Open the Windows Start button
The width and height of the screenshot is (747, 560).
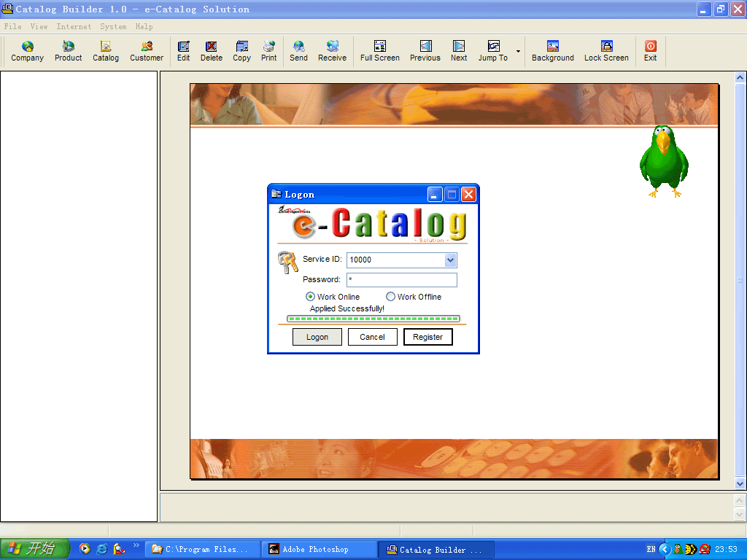tap(35, 549)
